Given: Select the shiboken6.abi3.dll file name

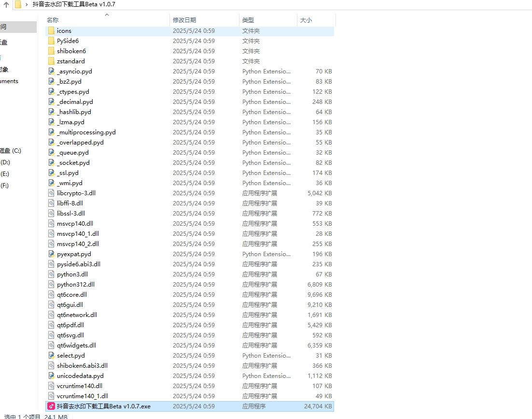Looking at the screenshot, I should [83, 366].
